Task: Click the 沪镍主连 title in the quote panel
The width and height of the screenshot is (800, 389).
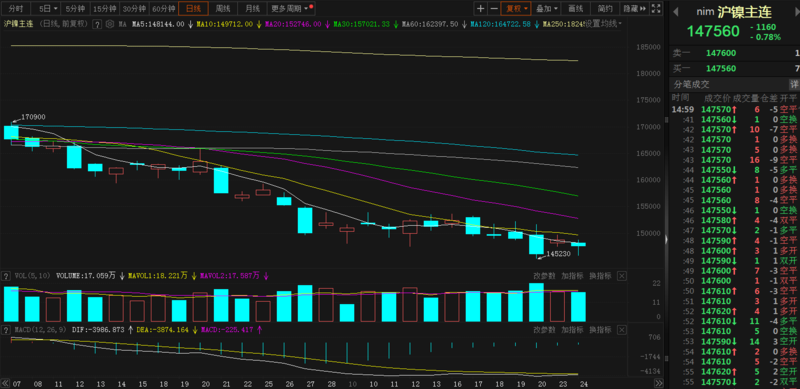Action: coord(744,12)
